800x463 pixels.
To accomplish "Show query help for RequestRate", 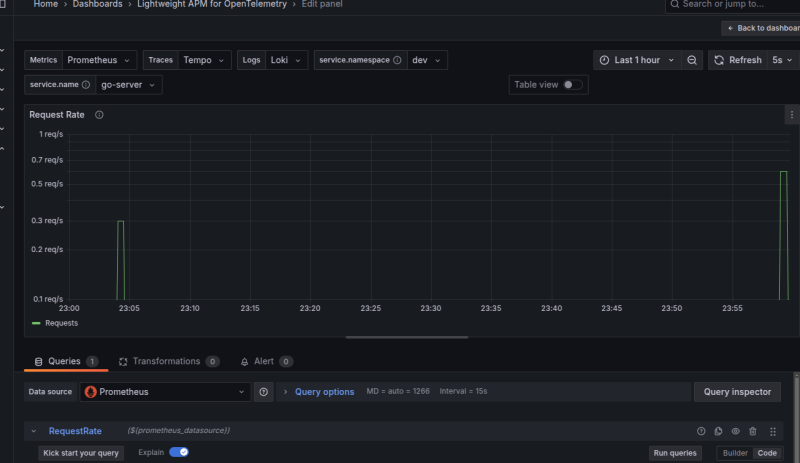I will coord(701,431).
